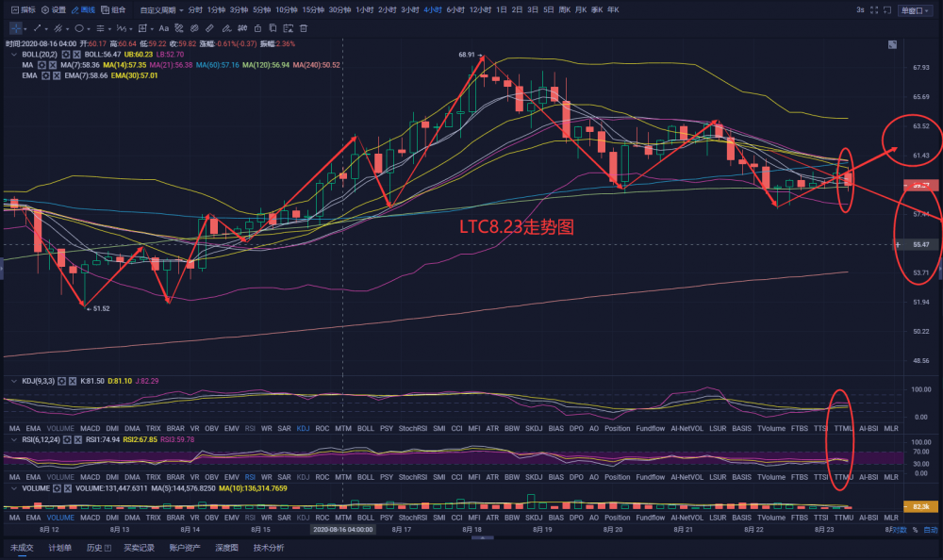Select the wave pattern drawing tool
This screenshot has height=560, width=943.
coord(121,28)
